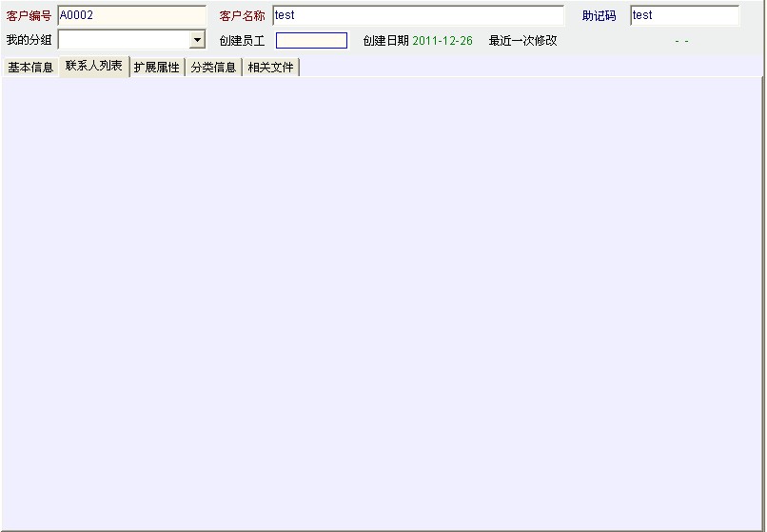The width and height of the screenshot is (767, 532).
Task: Focus the 助记码 input box
Action: 684,15
